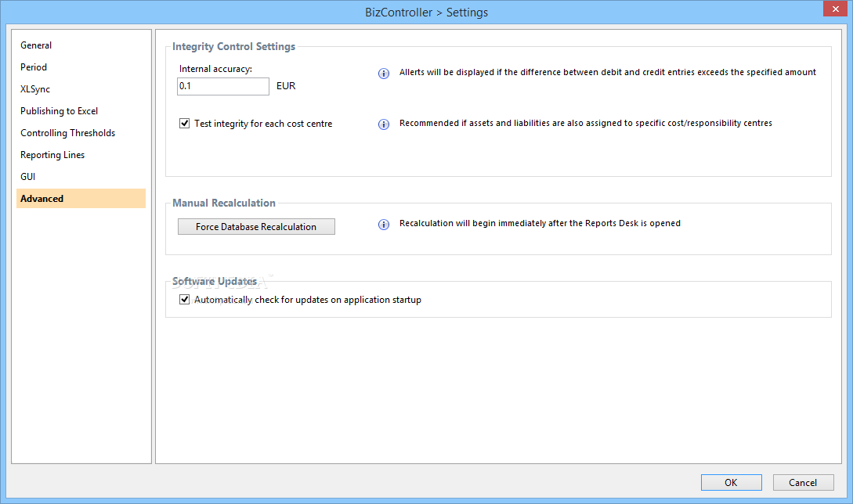The width and height of the screenshot is (853, 504).
Task: Cancel the settings dialog
Action: (803, 482)
